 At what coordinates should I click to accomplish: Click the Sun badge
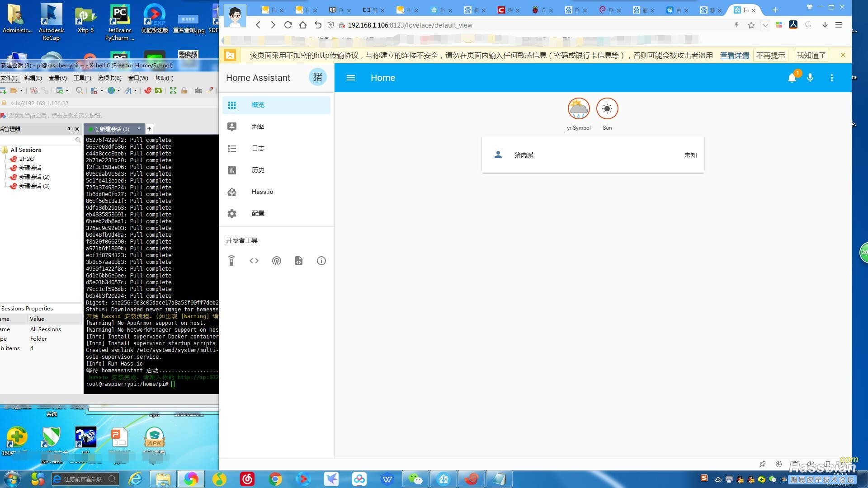click(607, 109)
